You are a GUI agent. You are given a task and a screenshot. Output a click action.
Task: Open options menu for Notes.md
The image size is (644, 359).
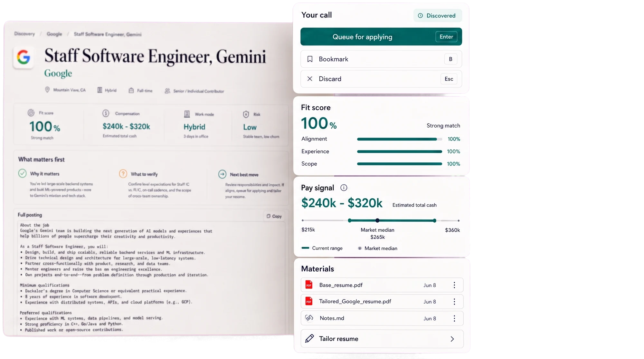pos(454,318)
